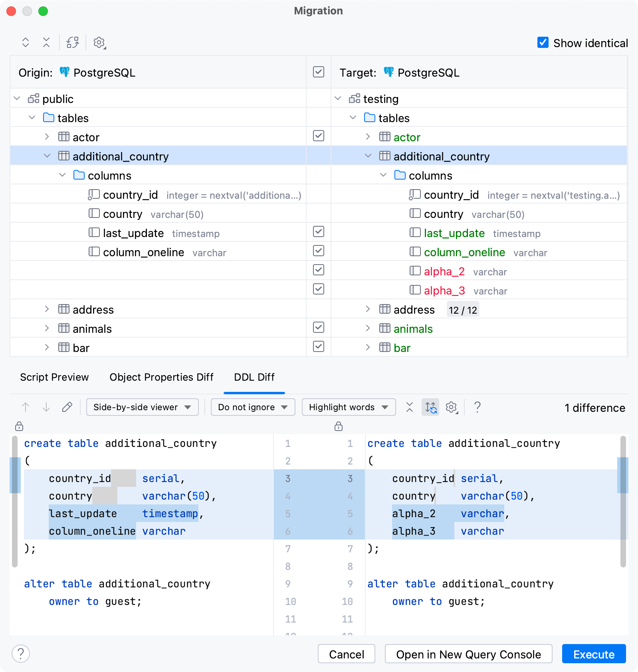The height and width of the screenshot is (672, 638).
Task: Click the Expand All icon in top toolbar
Action: point(26,42)
